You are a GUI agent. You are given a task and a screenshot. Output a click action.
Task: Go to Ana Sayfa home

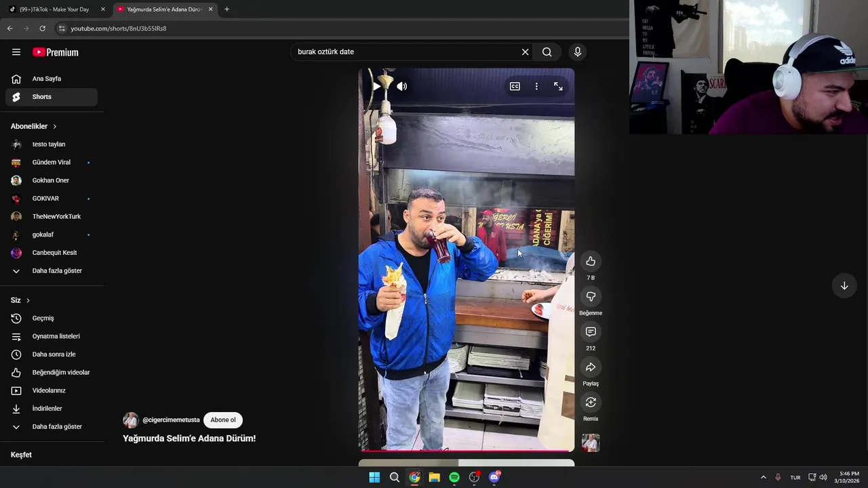tap(52, 79)
